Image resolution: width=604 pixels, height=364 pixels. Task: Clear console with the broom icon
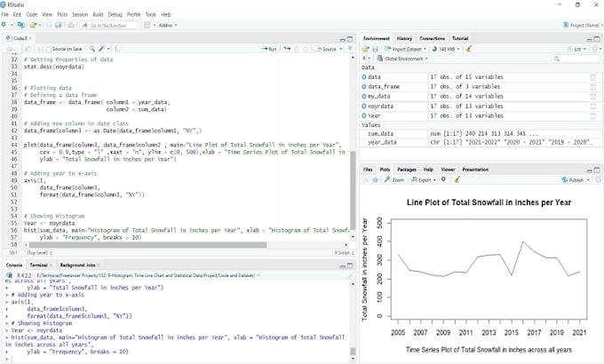click(350, 275)
